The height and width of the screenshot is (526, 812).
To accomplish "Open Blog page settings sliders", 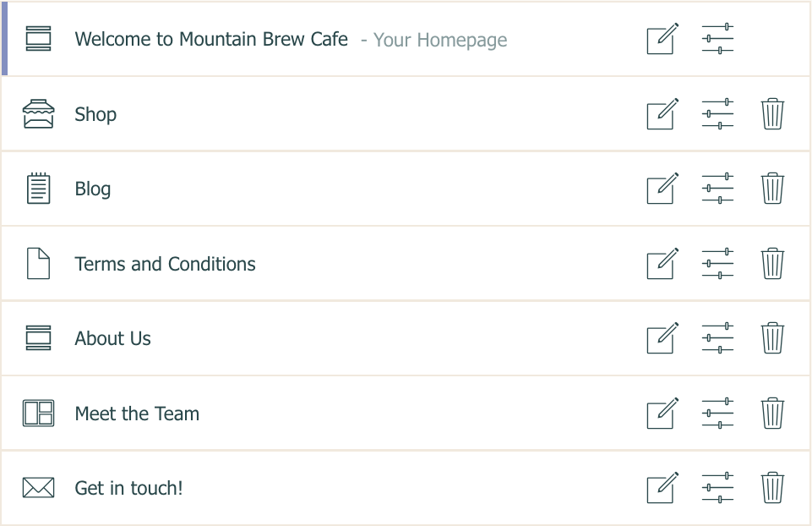I will (717, 188).
